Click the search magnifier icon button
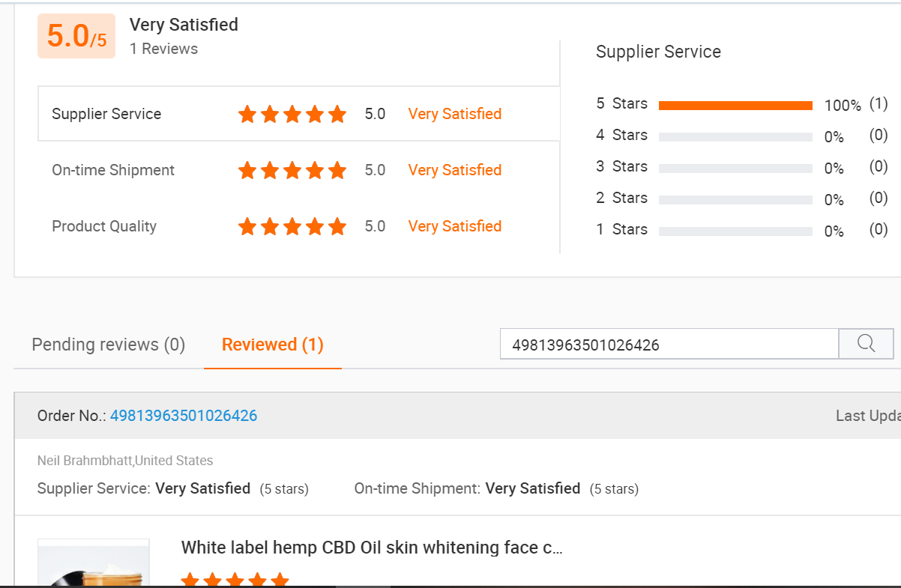 tap(866, 344)
